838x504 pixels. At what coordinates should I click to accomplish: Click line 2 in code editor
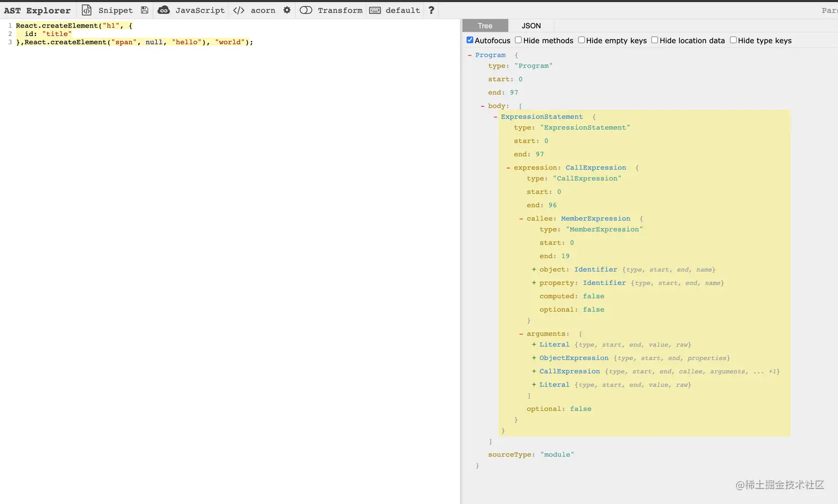tap(48, 34)
